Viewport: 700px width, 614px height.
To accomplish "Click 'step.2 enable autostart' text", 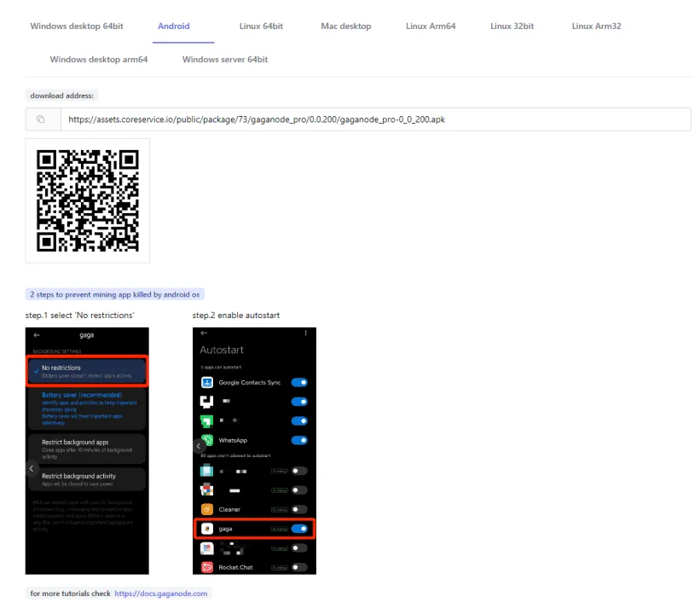I will [x=235, y=316].
